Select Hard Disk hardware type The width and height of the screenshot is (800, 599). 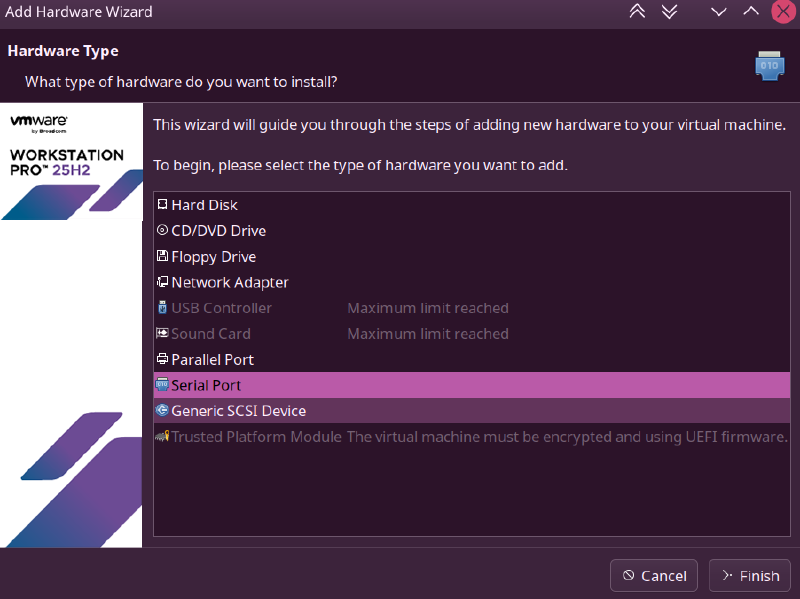click(204, 205)
